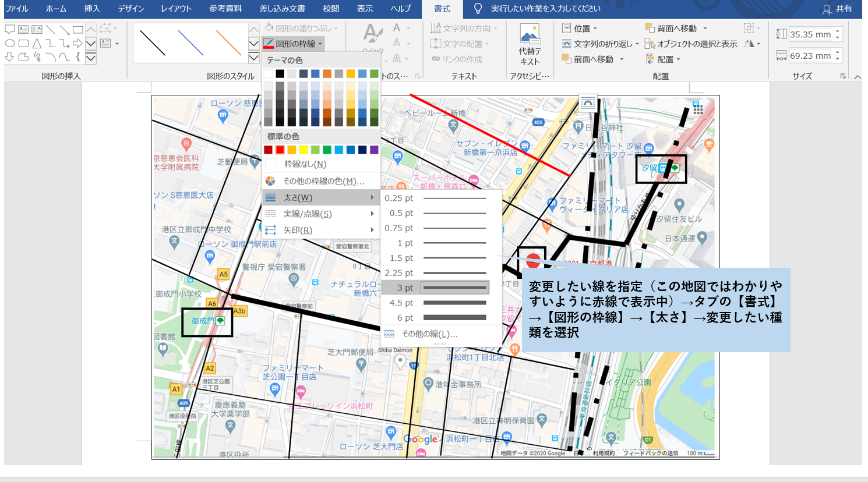
Task: Open the サイズ dialog launcher
Action: [x=843, y=76]
